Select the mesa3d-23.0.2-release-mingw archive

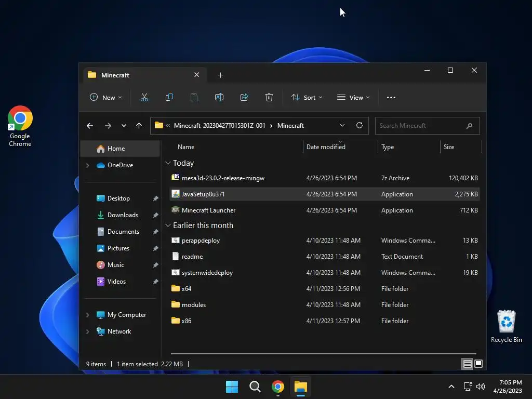pos(324,178)
